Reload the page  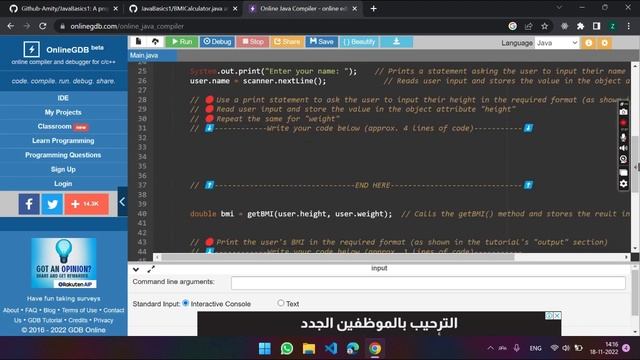[42, 26]
